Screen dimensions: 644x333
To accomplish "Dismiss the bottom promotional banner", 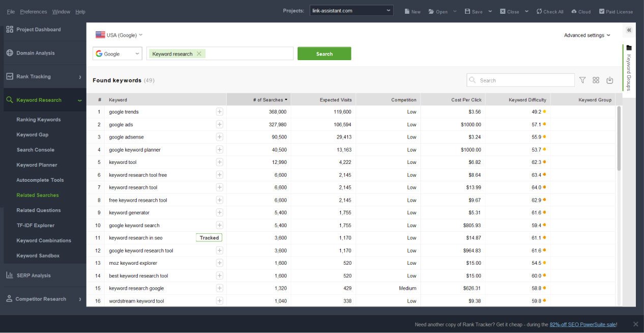I will point(635,324).
